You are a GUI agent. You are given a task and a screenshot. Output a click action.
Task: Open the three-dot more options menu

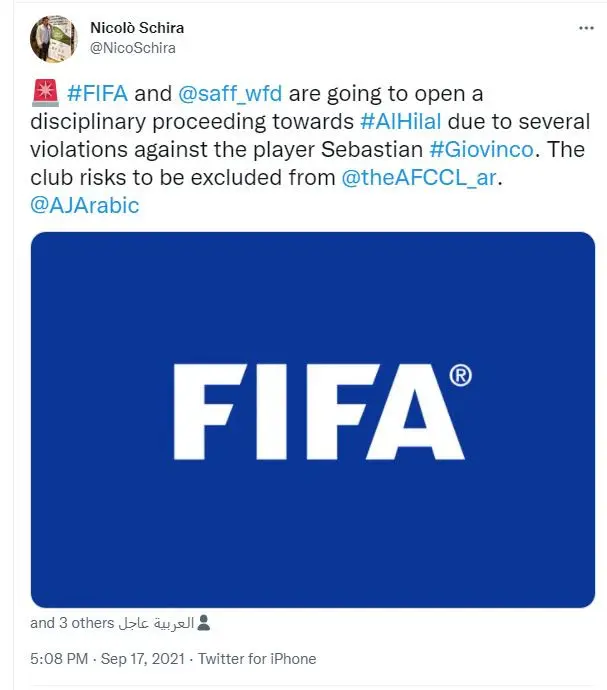586,28
